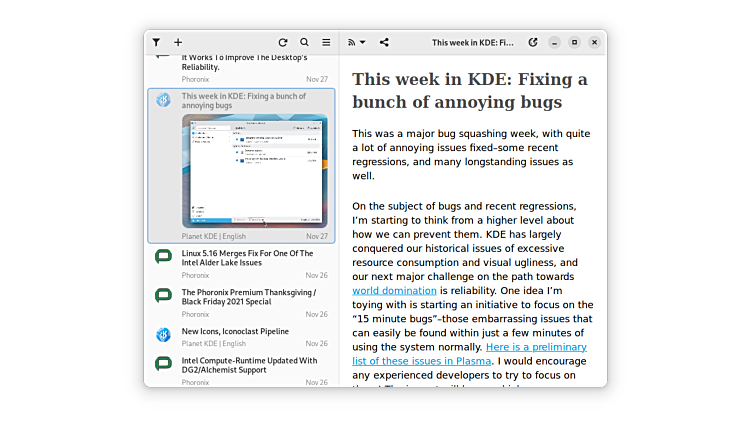Open 'Intel Compute-Runtime Updated' article

[248, 366]
